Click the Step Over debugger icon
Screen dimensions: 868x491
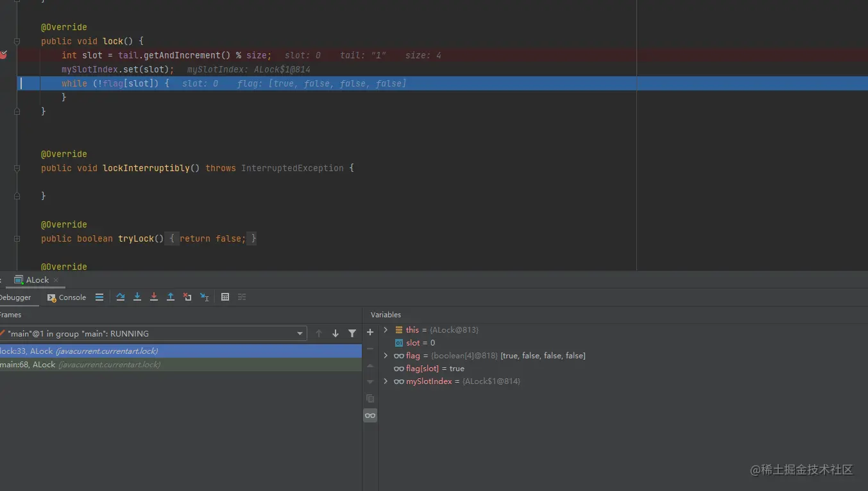point(121,297)
